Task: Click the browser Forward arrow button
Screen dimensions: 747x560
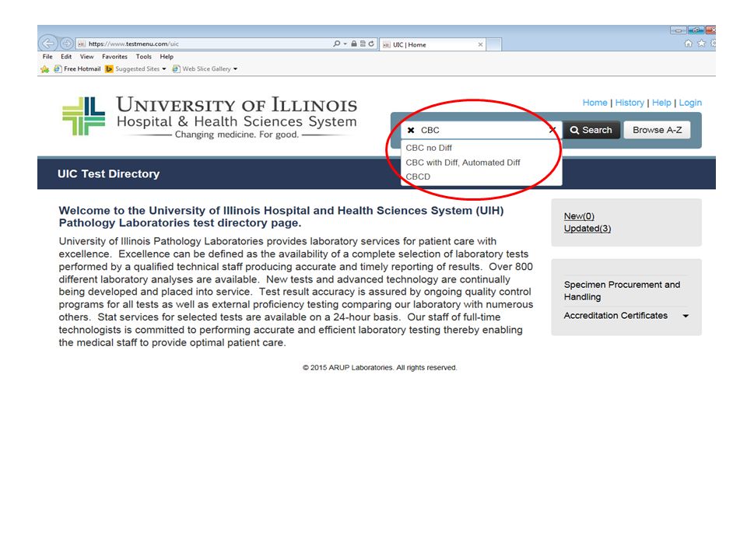Action: point(67,44)
